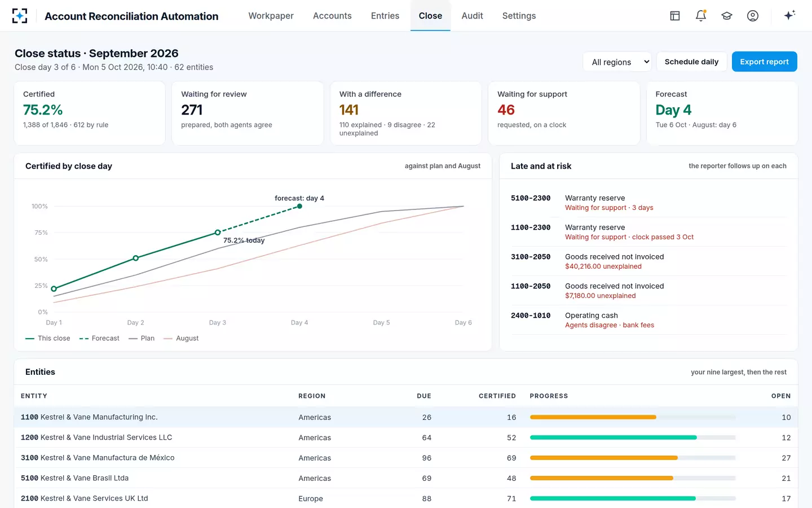Image resolution: width=812 pixels, height=508 pixels.
Task: Toggle the Plan legend entry
Action: [142, 339]
